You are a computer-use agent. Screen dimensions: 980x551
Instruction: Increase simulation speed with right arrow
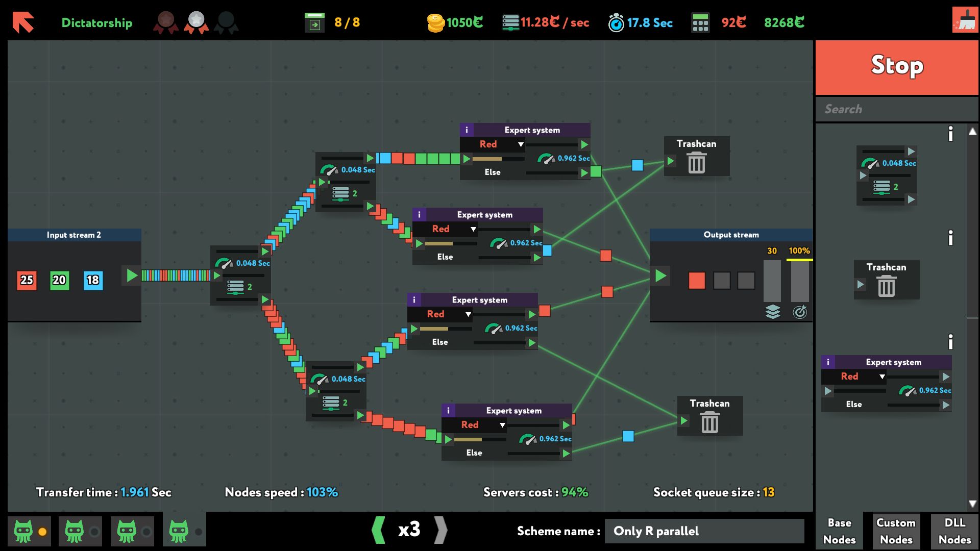click(440, 530)
